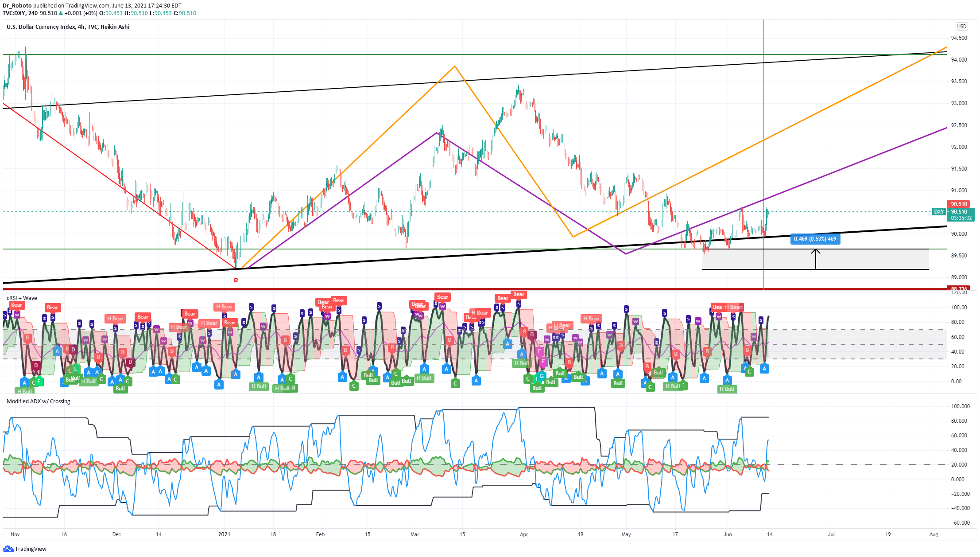Click the Nov label on time axis
The width and height of the screenshot is (980, 557).
point(15,534)
